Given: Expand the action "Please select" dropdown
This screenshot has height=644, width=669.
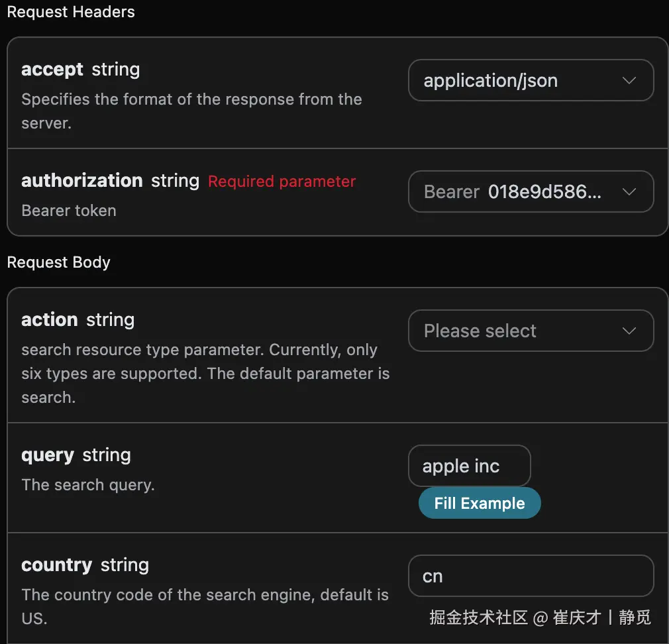Looking at the screenshot, I should coord(517,331).
